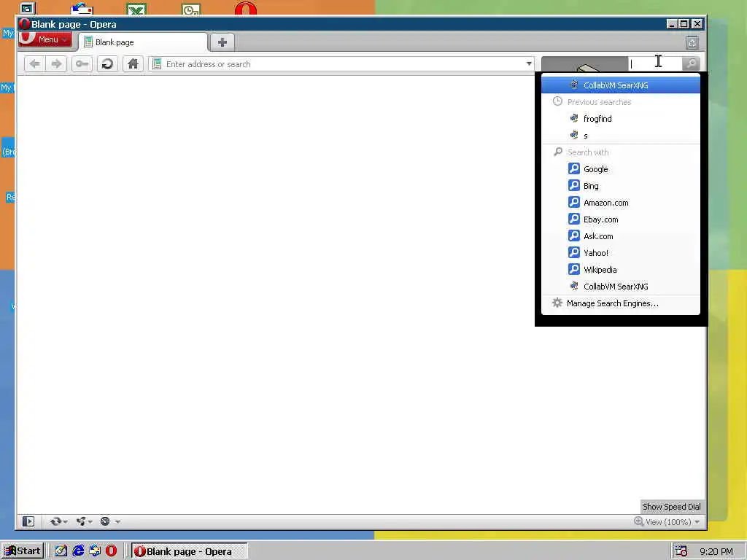Screen dimensions: 747x560
Task: Focus the Enter address or search field
Action: click(341, 64)
